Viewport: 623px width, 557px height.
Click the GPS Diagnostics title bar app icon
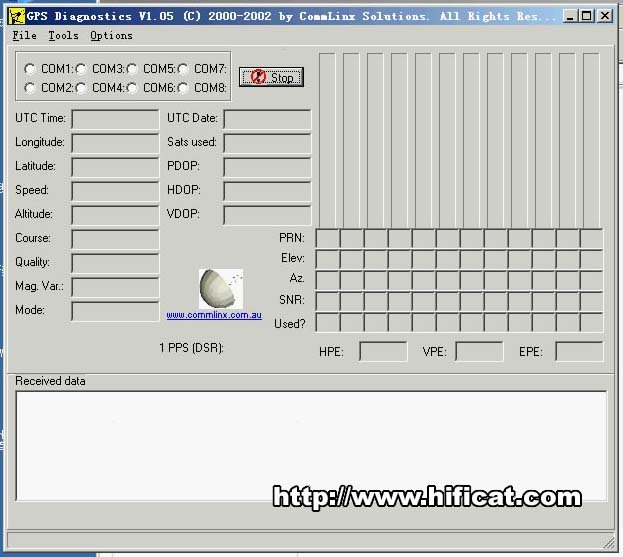[16, 16]
